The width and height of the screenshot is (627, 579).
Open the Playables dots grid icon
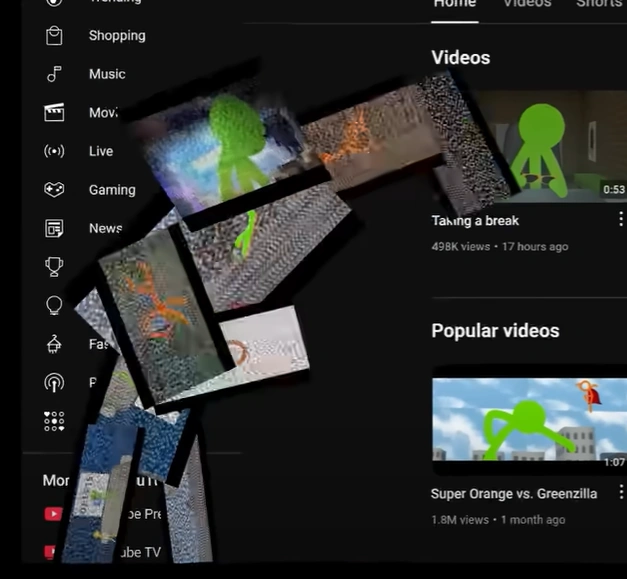(x=54, y=421)
